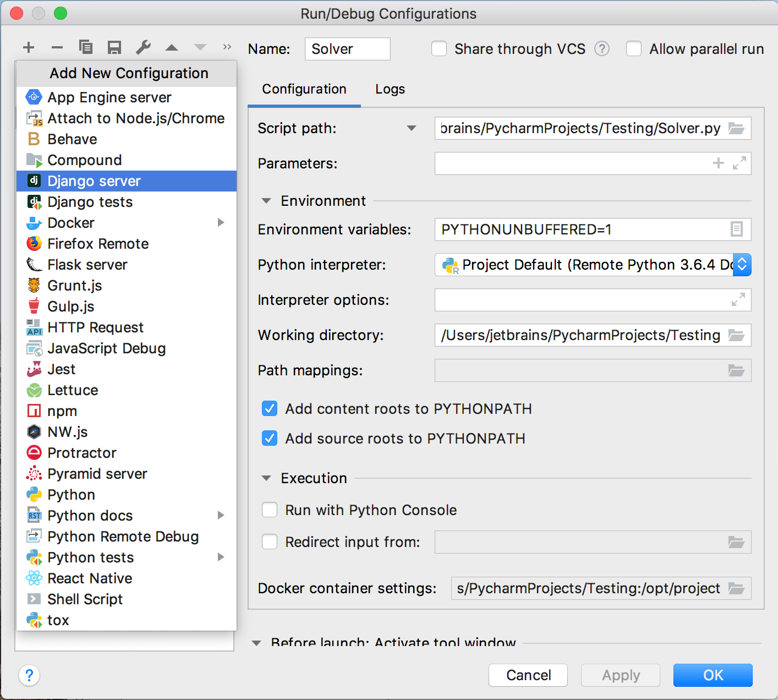Image resolution: width=778 pixels, height=700 pixels.
Task: Open the Script path type dropdown arrow
Action: coord(411,129)
